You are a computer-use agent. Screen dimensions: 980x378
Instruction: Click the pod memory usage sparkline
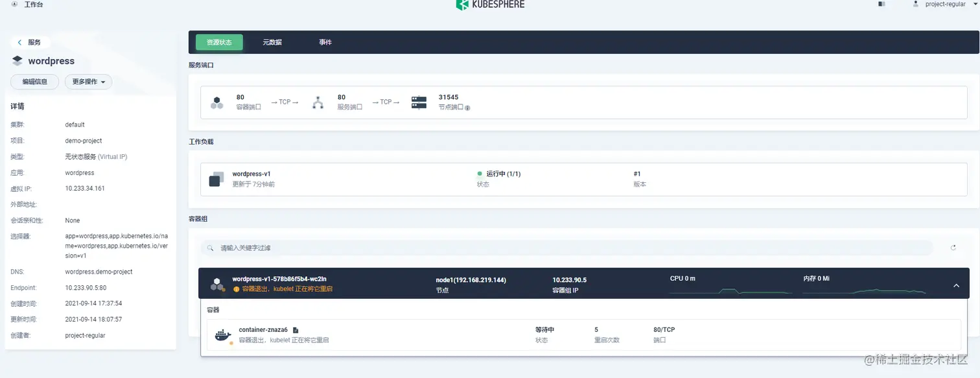pyautogui.click(x=865, y=291)
